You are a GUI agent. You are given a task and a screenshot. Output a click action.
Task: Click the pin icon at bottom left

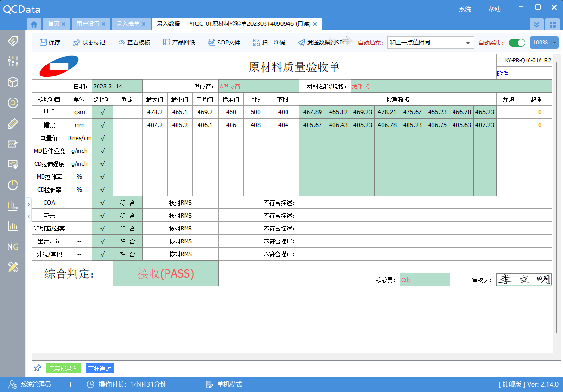(37, 368)
